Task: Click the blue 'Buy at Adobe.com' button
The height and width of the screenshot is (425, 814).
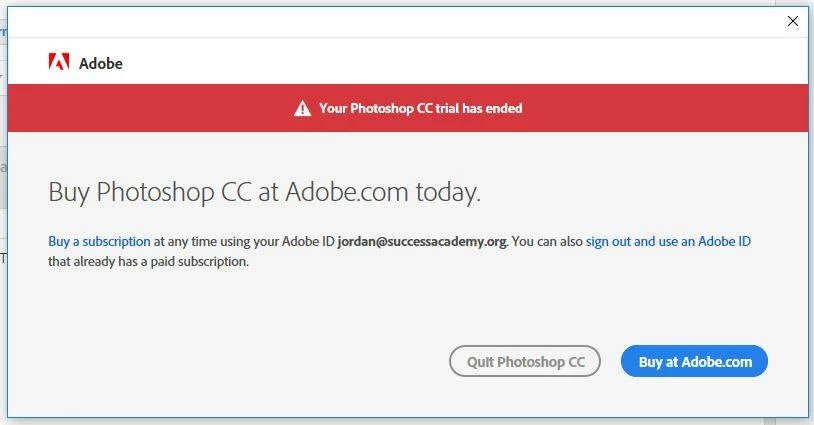Action: coord(694,361)
